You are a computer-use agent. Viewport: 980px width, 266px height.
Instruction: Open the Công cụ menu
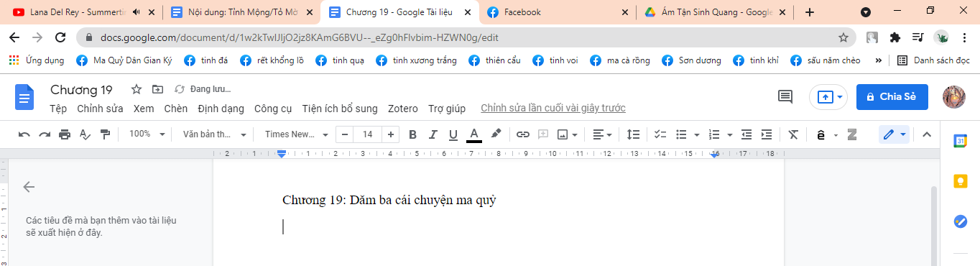tap(273, 109)
